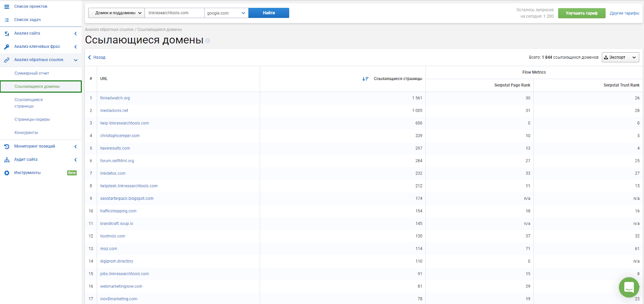Open the digiprom.directory link
The height and width of the screenshot is (304, 644).
click(117, 261)
